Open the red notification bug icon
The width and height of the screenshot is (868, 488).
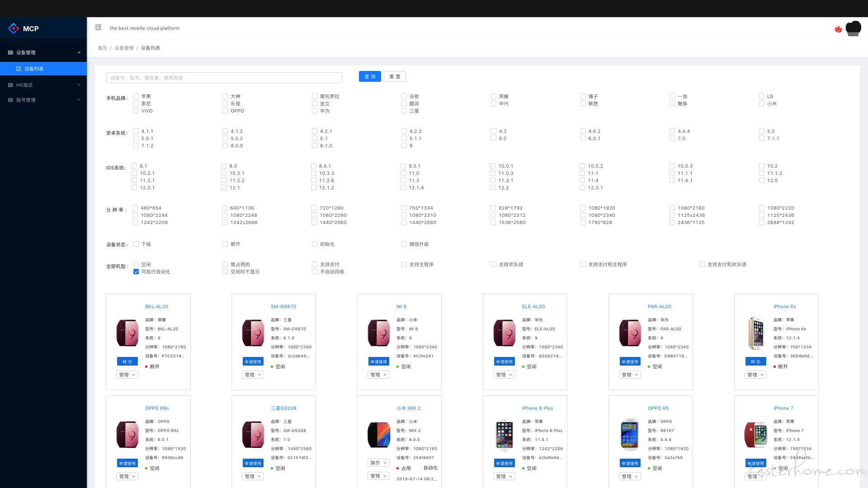pyautogui.click(x=838, y=29)
